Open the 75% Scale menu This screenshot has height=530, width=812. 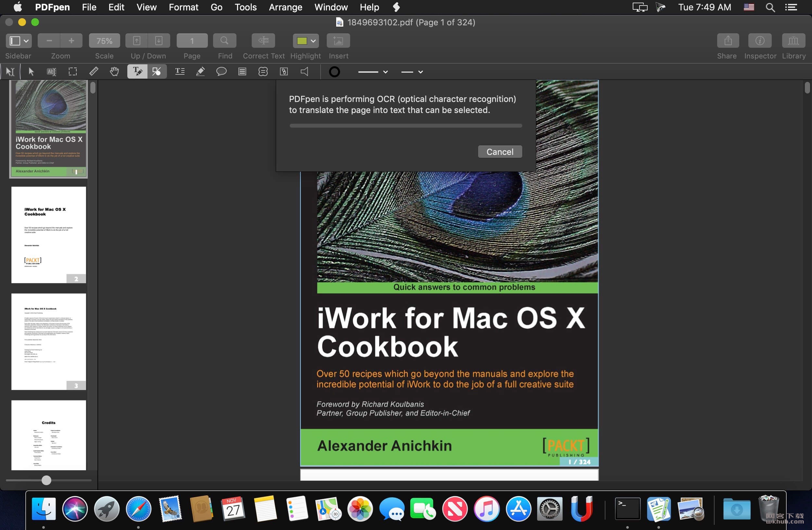(104, 41)
